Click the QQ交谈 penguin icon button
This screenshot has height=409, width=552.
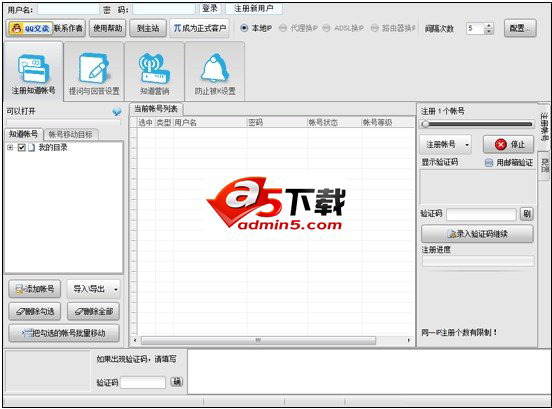(30, 28)
